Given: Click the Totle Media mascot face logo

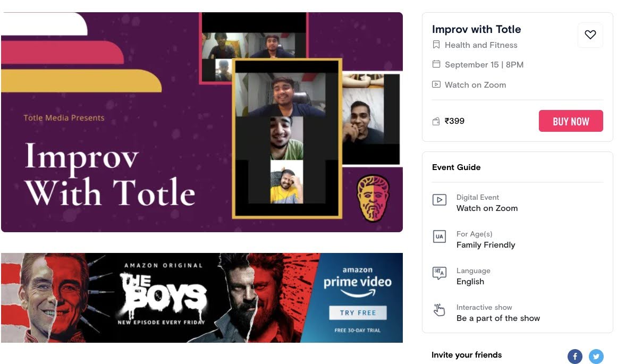Looking at the screenshot, I should pos(373,198).
